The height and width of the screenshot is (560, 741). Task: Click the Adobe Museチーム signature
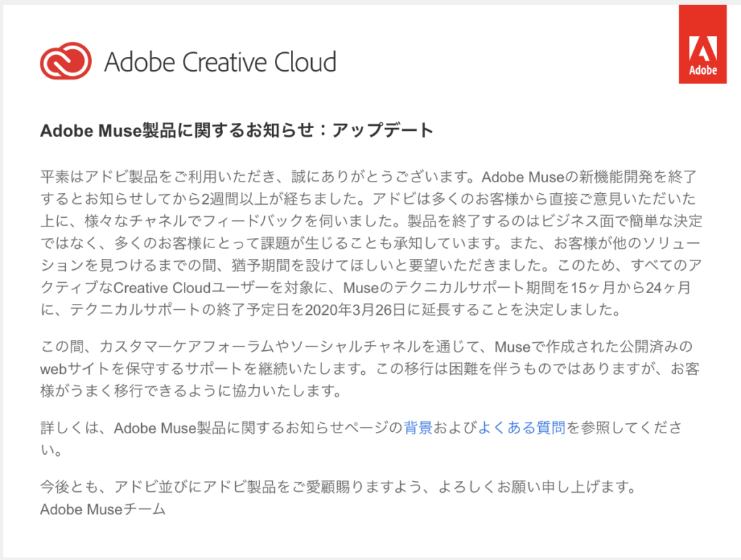[103, 509]
